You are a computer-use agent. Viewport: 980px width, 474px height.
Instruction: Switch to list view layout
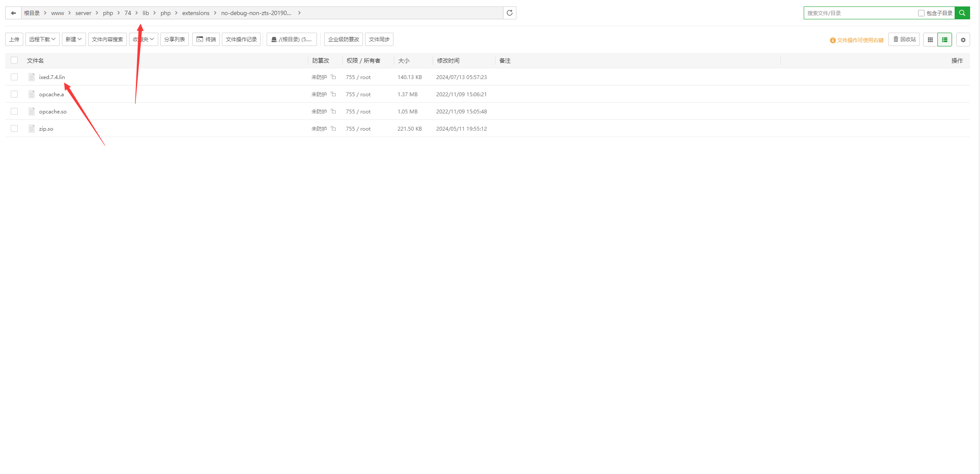tap(945, 40)
